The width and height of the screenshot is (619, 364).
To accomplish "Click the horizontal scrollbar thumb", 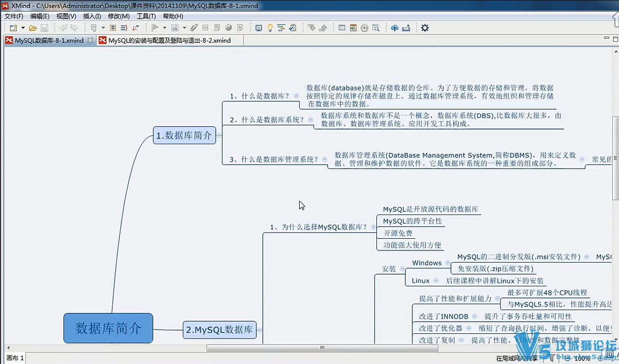I will tap(322, 348).
